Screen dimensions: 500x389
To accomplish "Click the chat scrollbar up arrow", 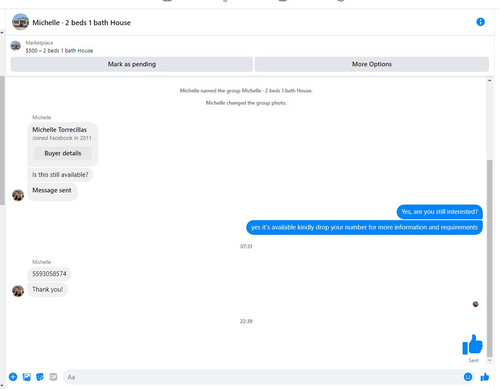I will tap(490, 80).
